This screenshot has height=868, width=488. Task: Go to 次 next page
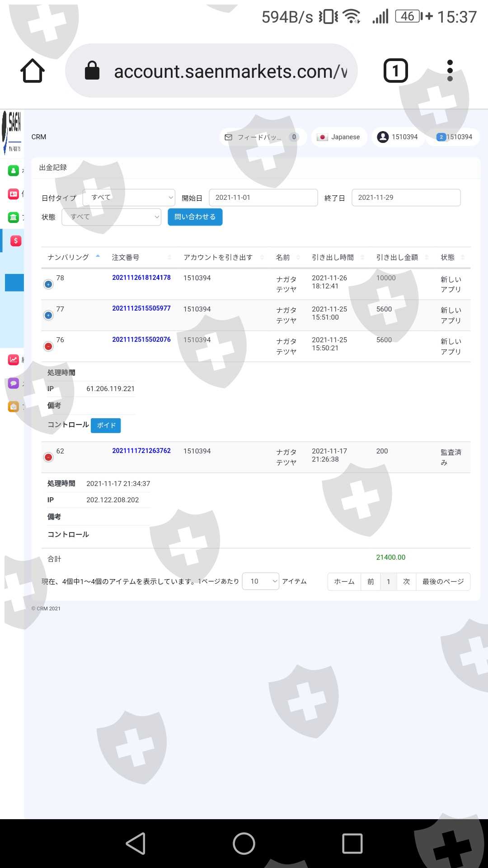406,581
